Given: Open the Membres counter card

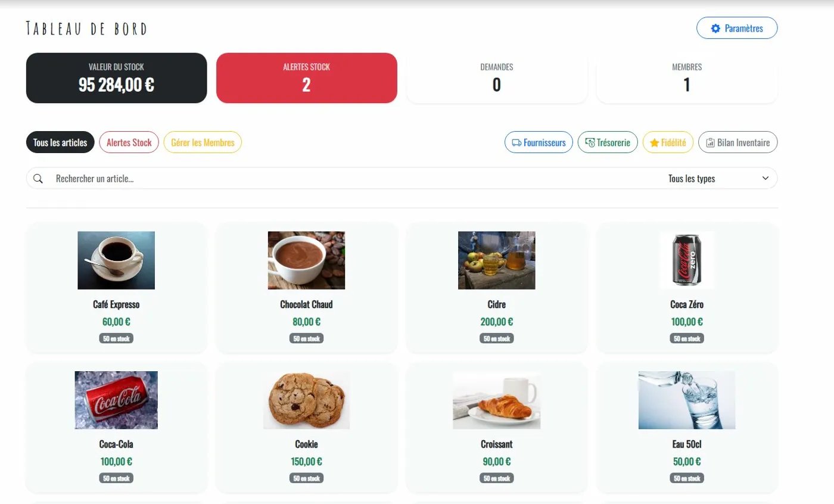Looking at the screenshot, I should coord(687,78).
